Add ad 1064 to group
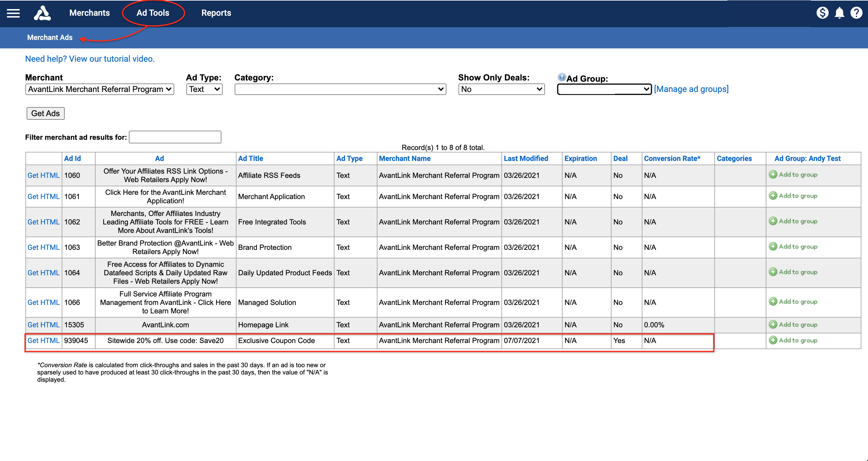This screenshot has height=461, width=868. click(793, 272)
